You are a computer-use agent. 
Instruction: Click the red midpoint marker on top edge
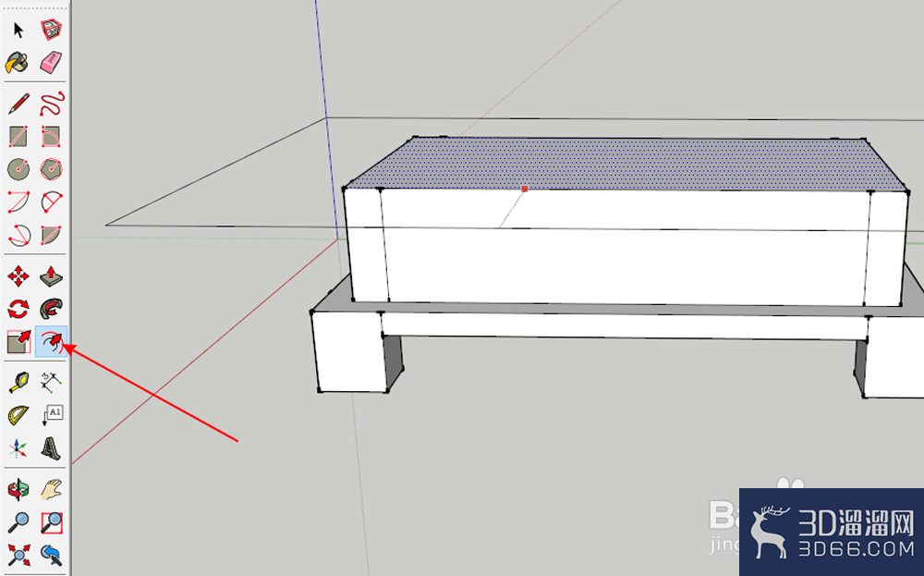tap(525, 189)
